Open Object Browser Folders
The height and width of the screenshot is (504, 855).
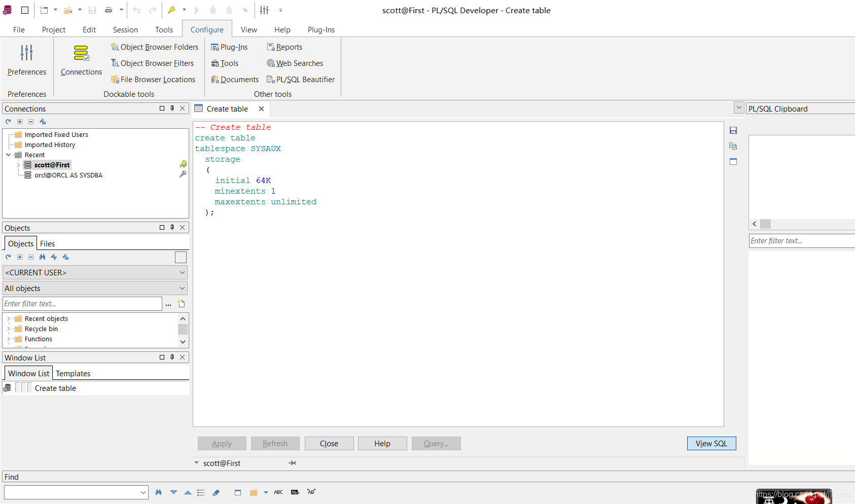point(155,47)
